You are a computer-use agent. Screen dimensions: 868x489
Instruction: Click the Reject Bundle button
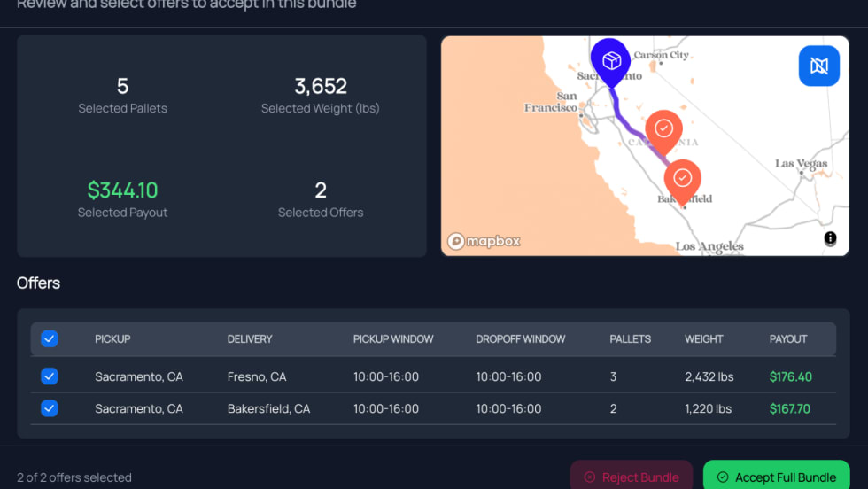point(632,477)
